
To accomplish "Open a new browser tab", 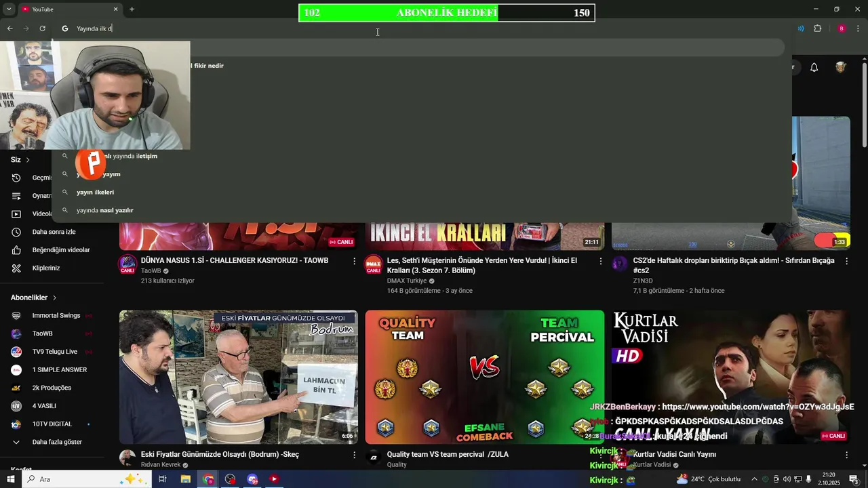I will (x=132, y=9).
